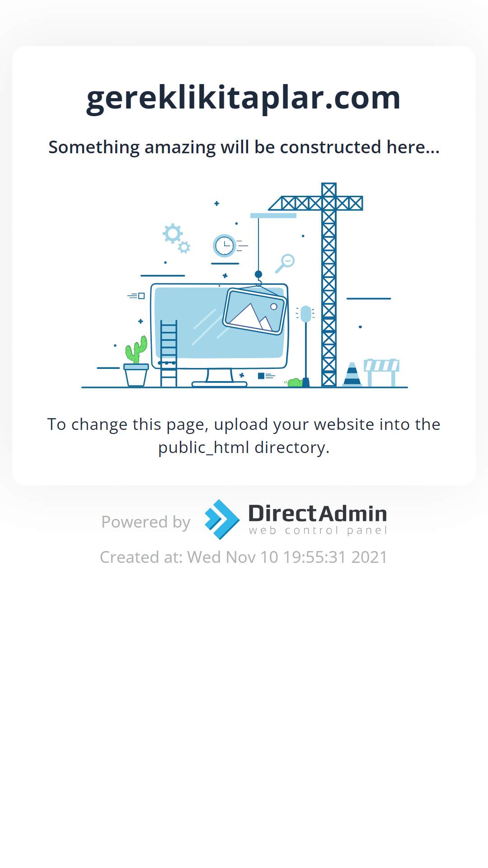
Task: Click the DirectAdmin blue arrow logo
Action: point(222,519)
